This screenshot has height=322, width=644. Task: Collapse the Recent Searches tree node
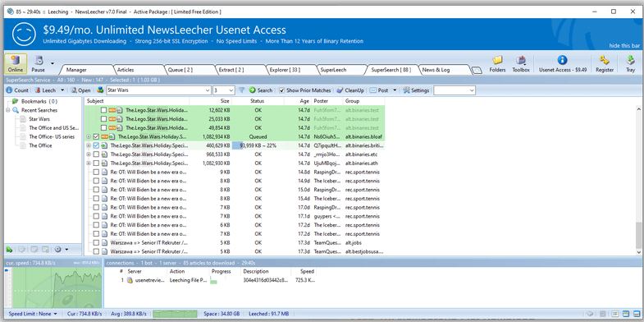tap(7, 110)
